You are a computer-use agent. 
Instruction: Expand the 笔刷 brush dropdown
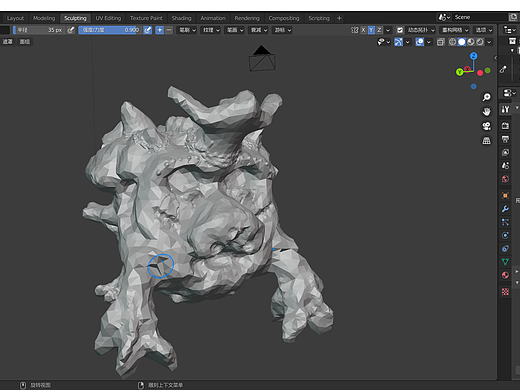coord(188,30)
